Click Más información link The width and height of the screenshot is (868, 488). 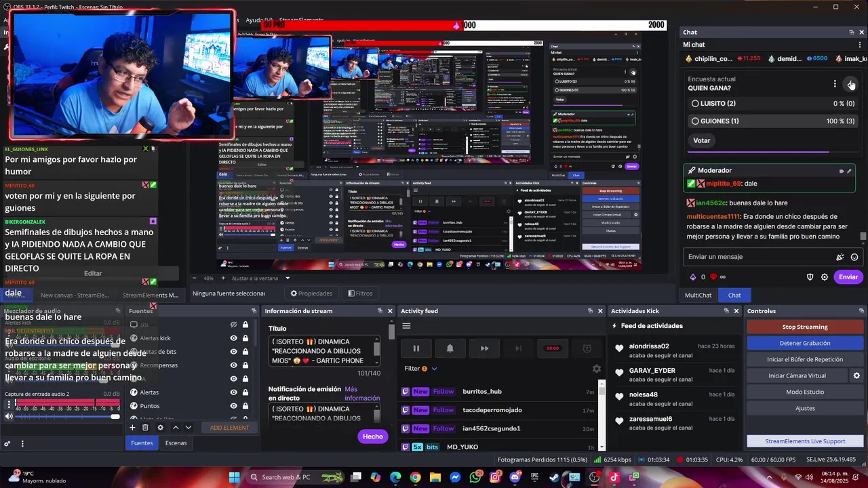tap(361, 394)
